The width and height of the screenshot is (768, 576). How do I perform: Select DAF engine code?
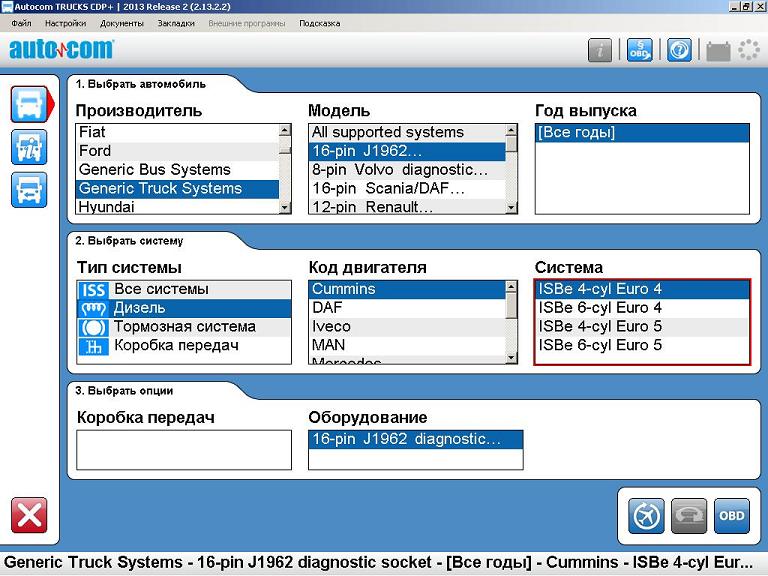(407, 308)
